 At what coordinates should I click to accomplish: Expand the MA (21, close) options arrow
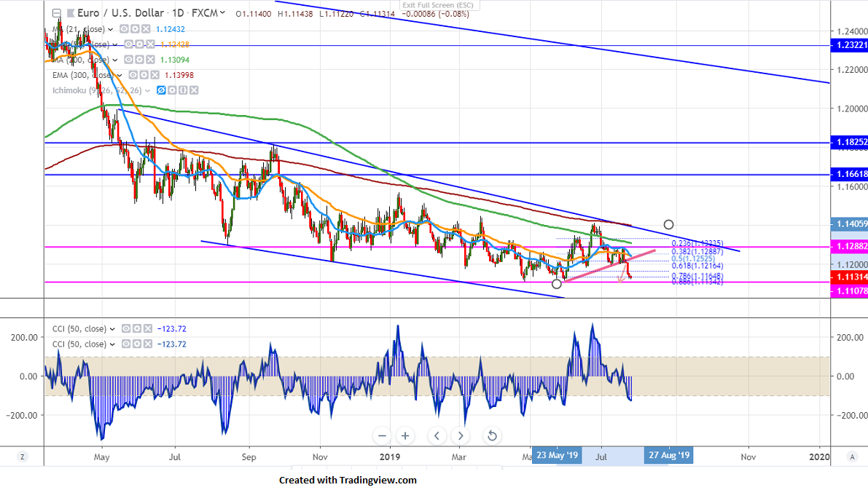[x=111, y=29]
